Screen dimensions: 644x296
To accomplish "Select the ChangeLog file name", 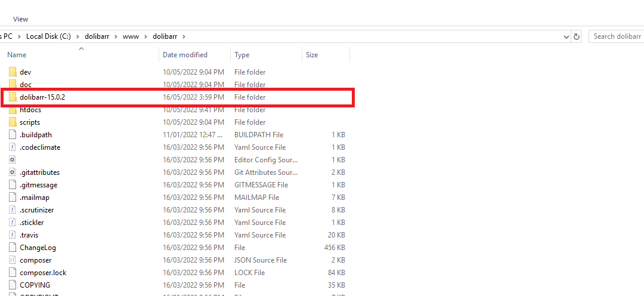I will tap(38, 248).
